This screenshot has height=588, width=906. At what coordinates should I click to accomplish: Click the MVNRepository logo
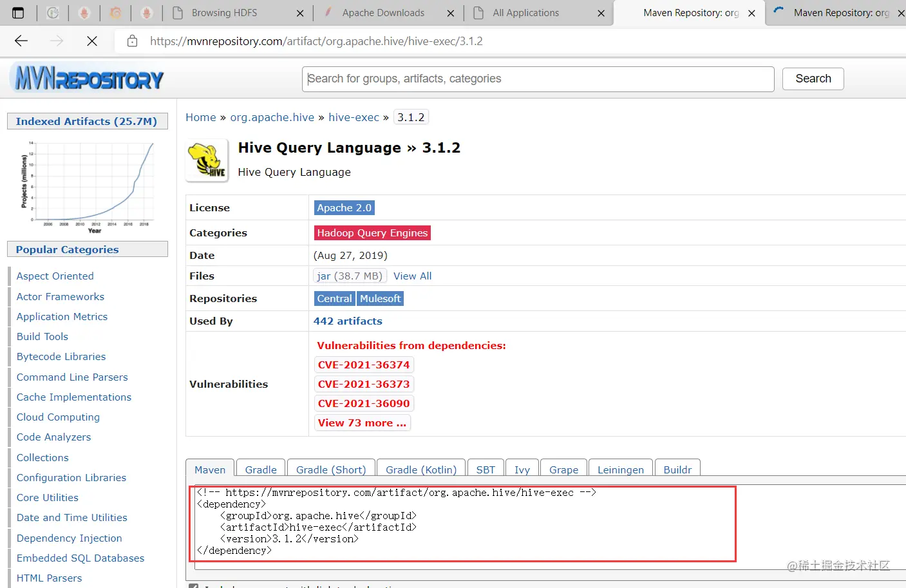point(89,79)
